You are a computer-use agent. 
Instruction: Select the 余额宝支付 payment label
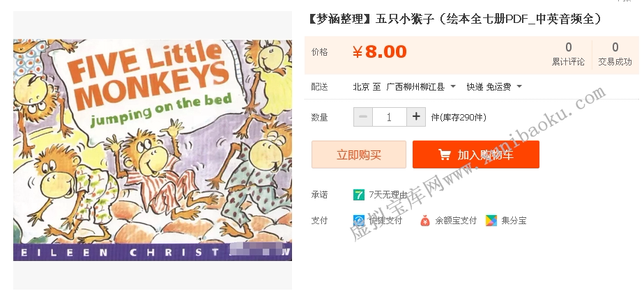click(456, 221)
